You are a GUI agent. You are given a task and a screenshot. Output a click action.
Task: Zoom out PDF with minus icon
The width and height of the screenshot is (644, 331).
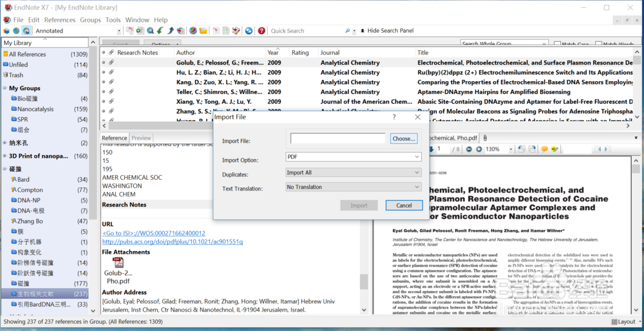469,149
